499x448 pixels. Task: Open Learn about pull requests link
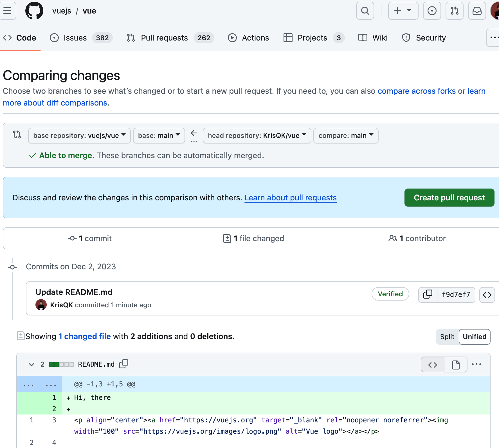pos(291,198)
